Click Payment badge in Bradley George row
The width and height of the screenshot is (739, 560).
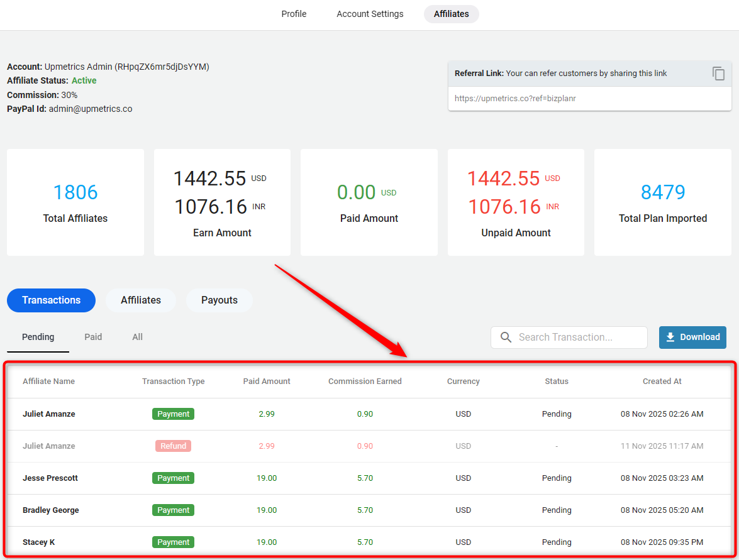tap(174, 510)
